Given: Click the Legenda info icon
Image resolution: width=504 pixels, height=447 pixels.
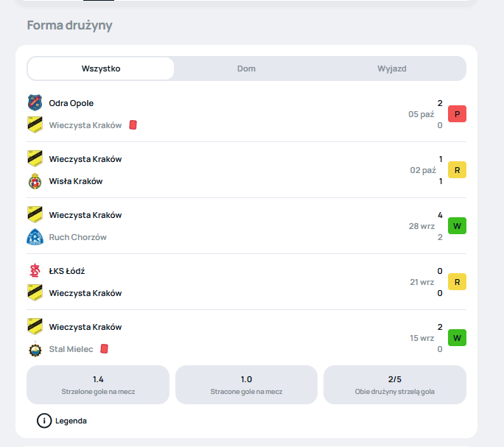Looking at the screenshot, I should coord(44,421).
